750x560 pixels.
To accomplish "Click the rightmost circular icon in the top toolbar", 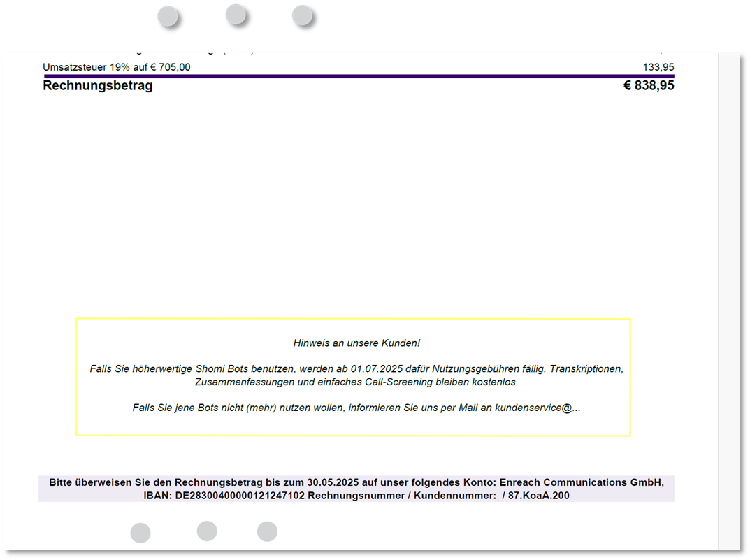I will coord(301,14).
